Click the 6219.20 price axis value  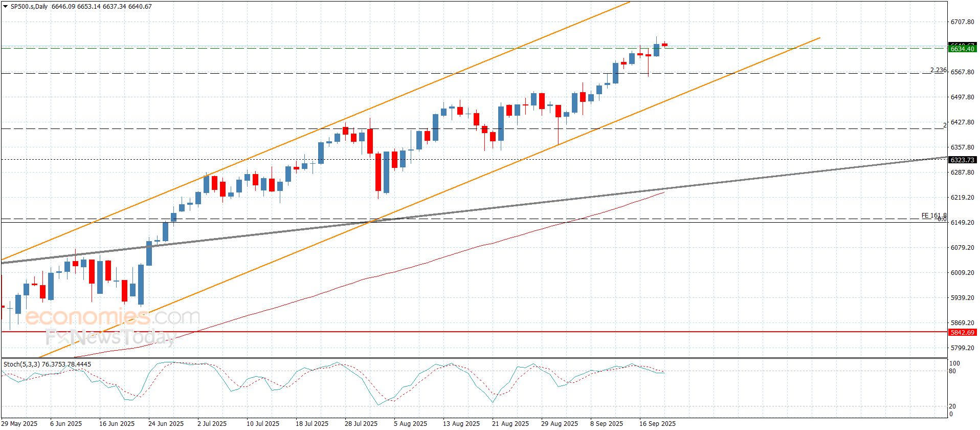click(x=962, y=198)
